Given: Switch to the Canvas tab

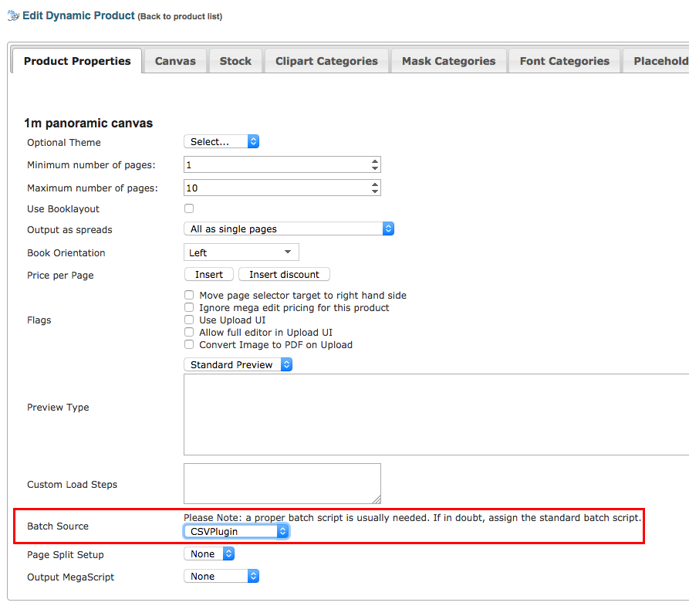Looking at the screenshot, I should coord(175,61).
